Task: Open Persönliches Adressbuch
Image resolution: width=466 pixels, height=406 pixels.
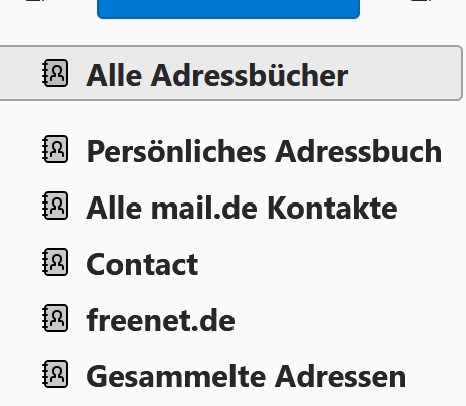Action: pyautogui.click(x=264, y=152)
